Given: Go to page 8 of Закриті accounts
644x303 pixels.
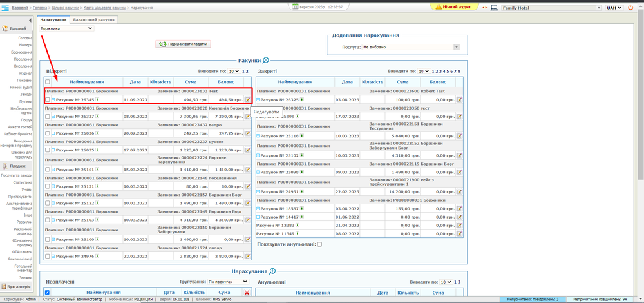Looking at the screenshot, I should [459, 72].
